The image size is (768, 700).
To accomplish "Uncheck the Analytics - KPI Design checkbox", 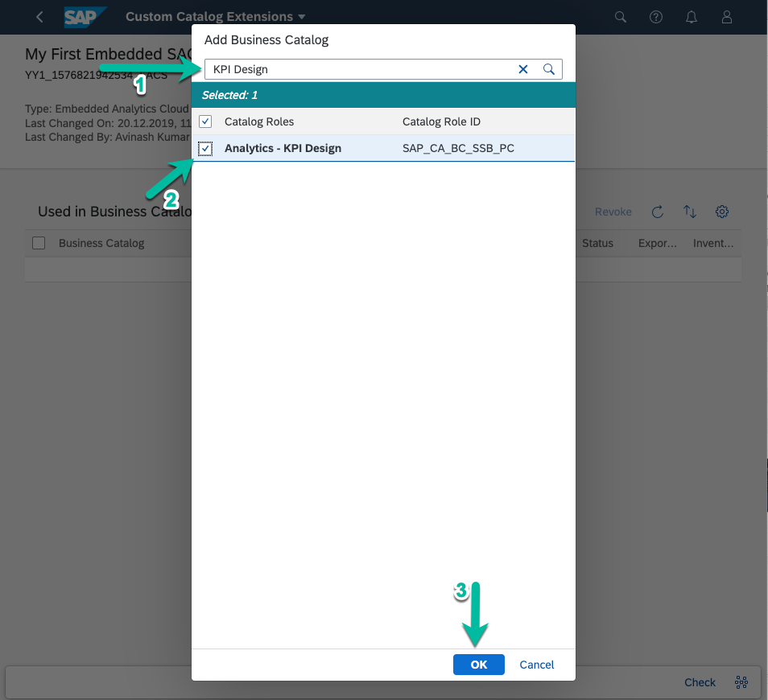I will click(205, 148).
